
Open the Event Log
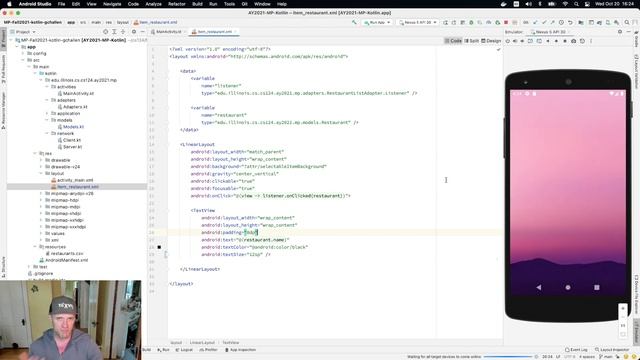[576, 350]
